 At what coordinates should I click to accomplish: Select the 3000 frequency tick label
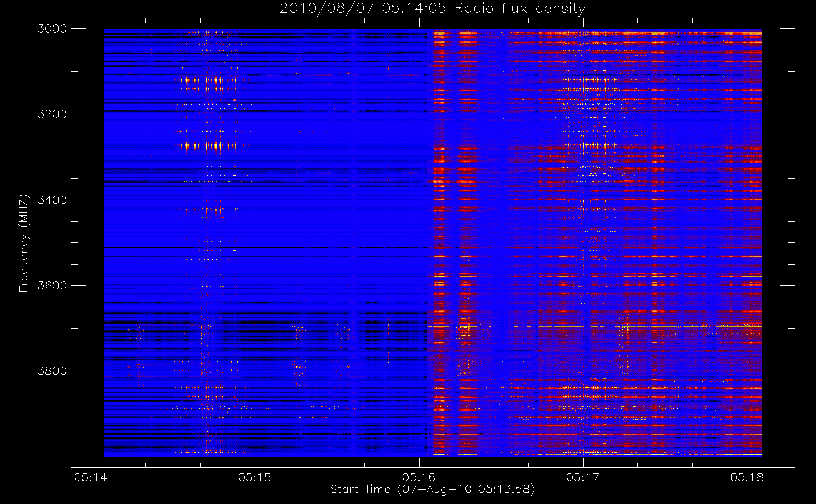52,29
